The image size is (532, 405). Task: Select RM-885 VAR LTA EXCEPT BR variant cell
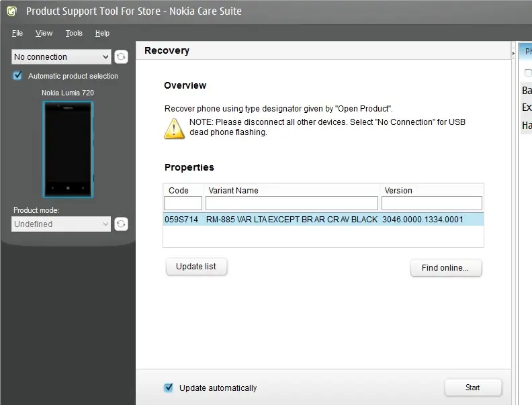pyautogui.click(x=292, y=220)
